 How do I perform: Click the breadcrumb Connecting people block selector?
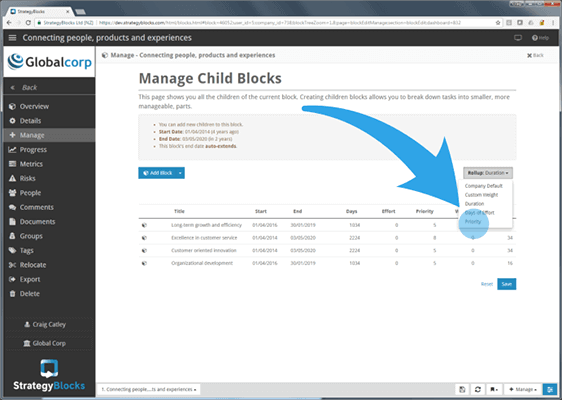[x=149, y=389]
